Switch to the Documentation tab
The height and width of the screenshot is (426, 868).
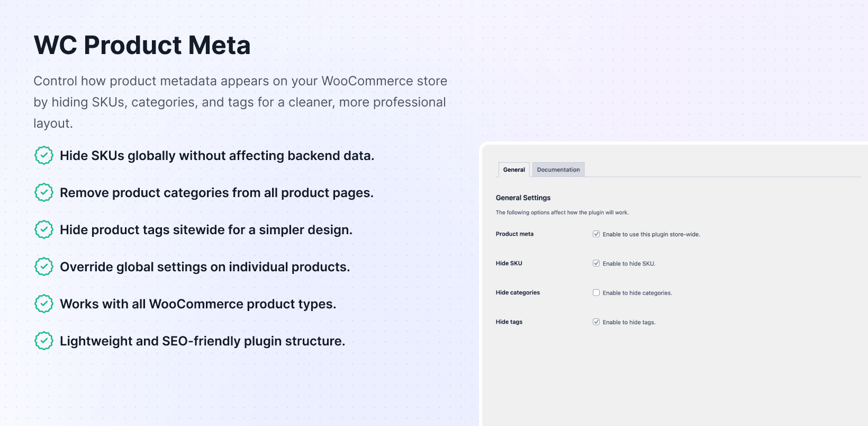[x=558, y=170]
